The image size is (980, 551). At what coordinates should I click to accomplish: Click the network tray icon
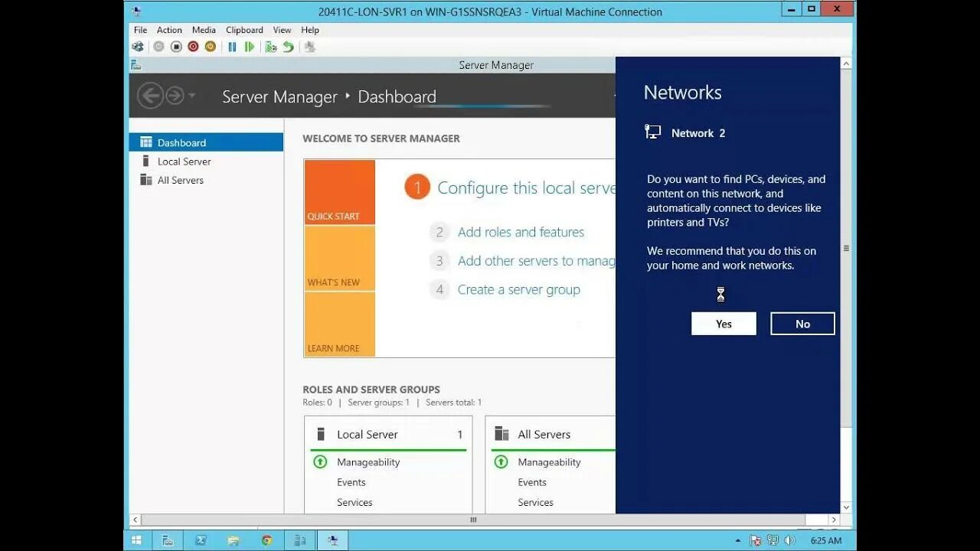(773, 540)
